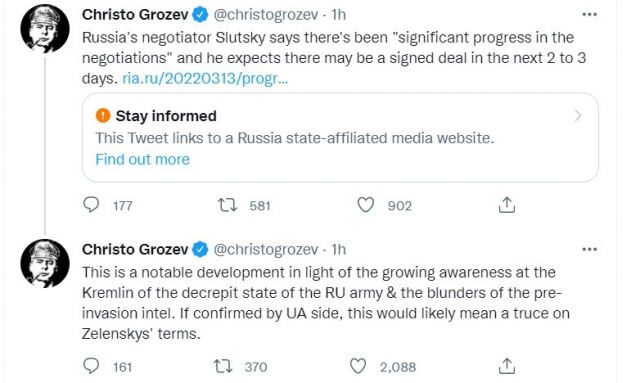640x383 pixels.
Task: View the second tweet's profile avatar
Action: pos(45,263)
